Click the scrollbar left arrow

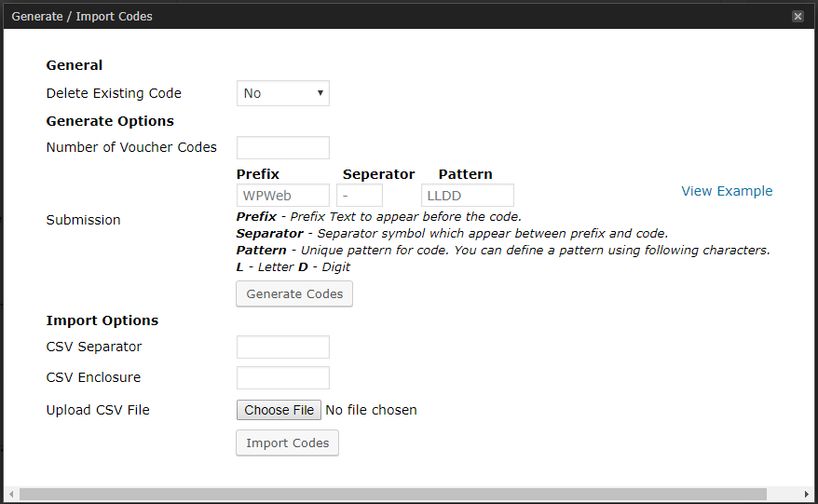coord(11,494)
